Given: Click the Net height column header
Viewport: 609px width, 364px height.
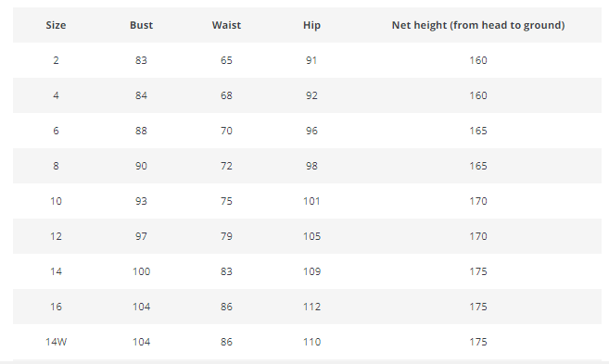Looking at the screenshot, I should tap(478, 25).
